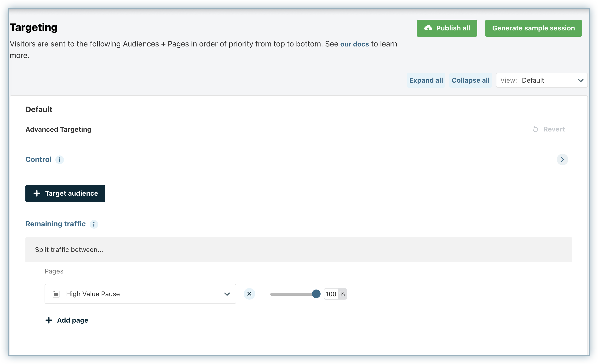Image resolution: width=598 pixels, height=364 pixels.
Task: Click the Revert text label
Action: click(554, 129)
